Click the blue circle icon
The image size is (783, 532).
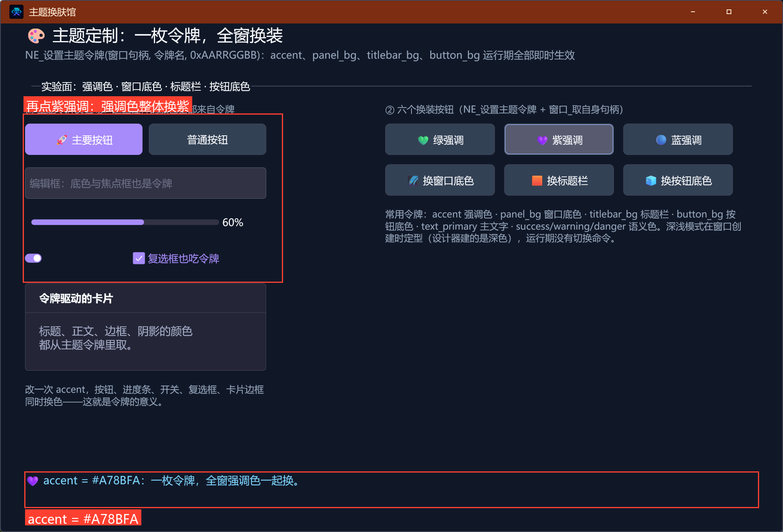[x=661, y=140]
